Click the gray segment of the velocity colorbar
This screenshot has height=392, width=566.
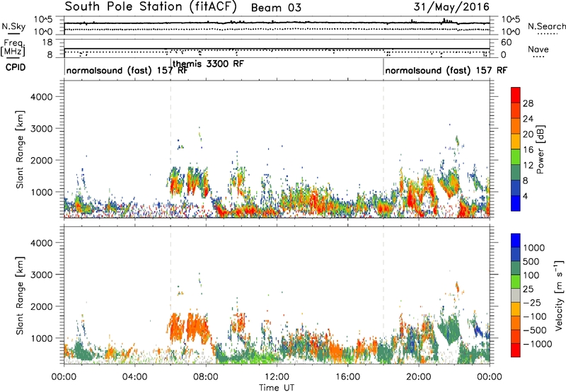tap(516, 295)
